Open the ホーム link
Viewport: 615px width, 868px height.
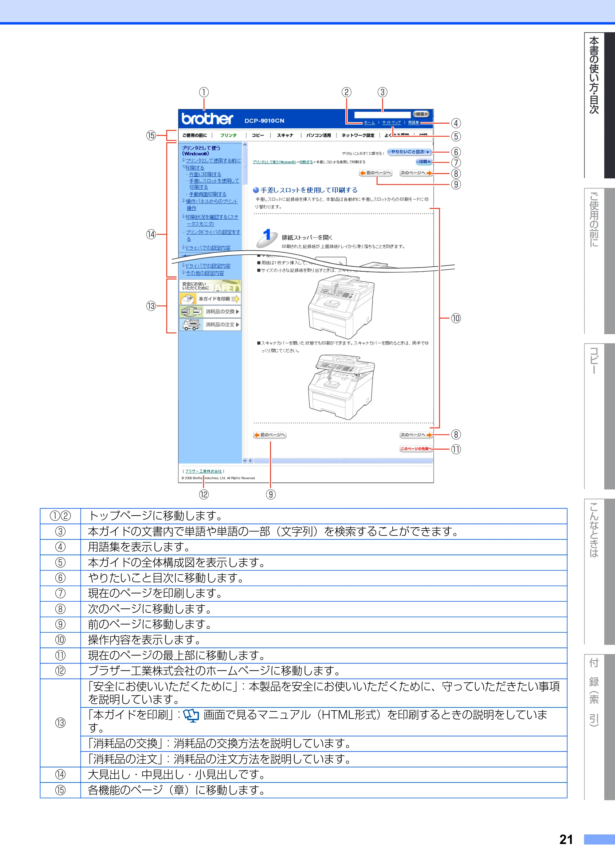tap(369, 123)
